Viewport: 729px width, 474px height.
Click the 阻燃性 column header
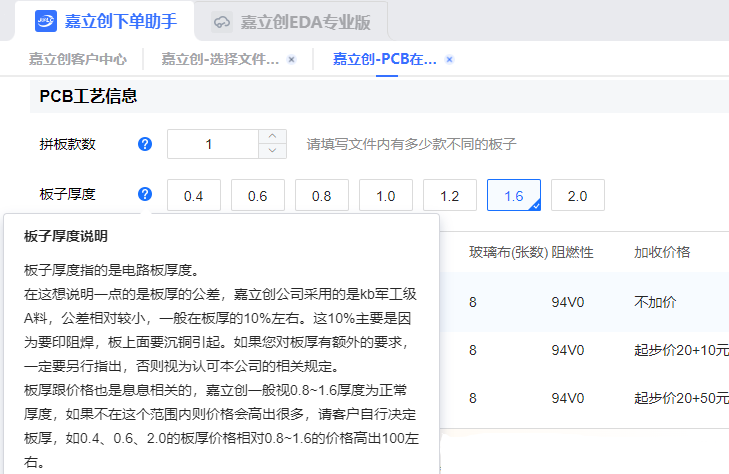click(572, 252)
